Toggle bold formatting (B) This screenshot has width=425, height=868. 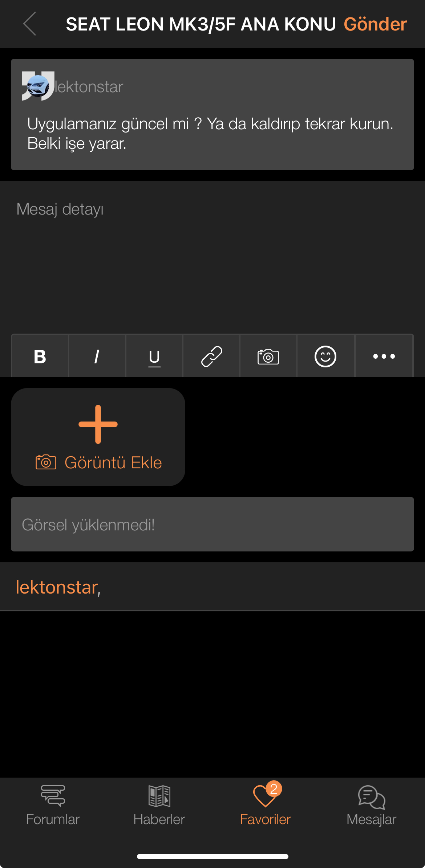coord(40,356)
